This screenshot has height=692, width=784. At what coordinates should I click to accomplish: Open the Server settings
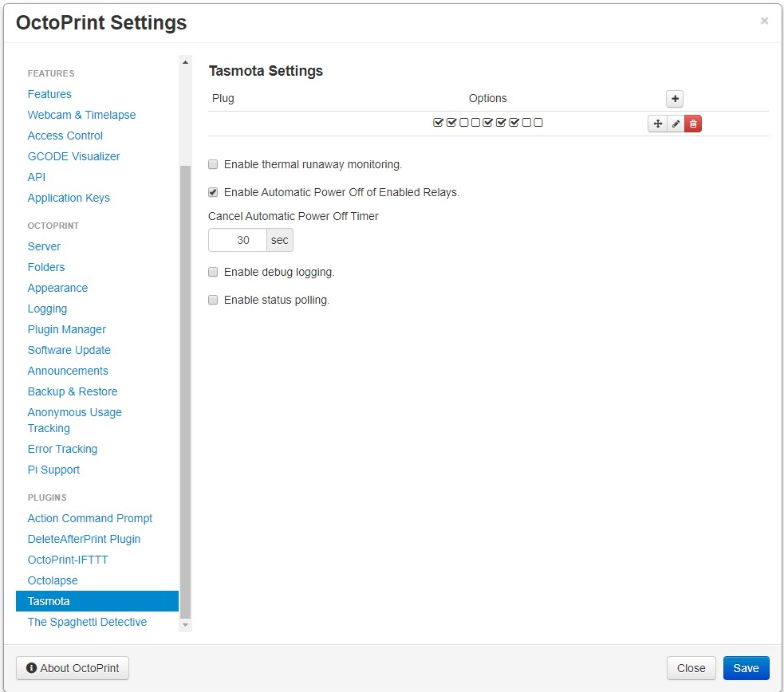point(44,246)
